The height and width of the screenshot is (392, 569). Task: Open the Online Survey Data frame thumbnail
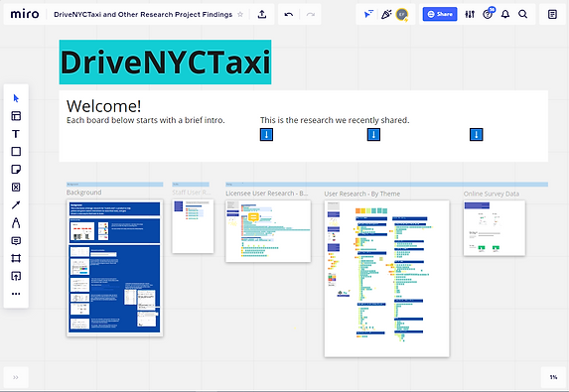point(495,228)
